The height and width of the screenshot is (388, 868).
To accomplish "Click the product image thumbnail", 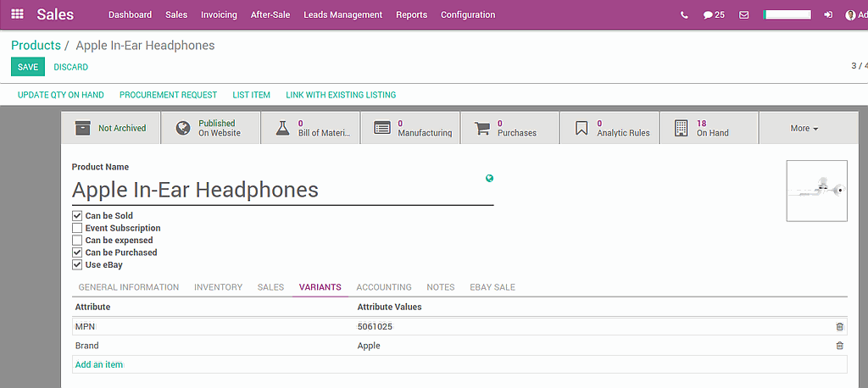I will tap(816, 191).
